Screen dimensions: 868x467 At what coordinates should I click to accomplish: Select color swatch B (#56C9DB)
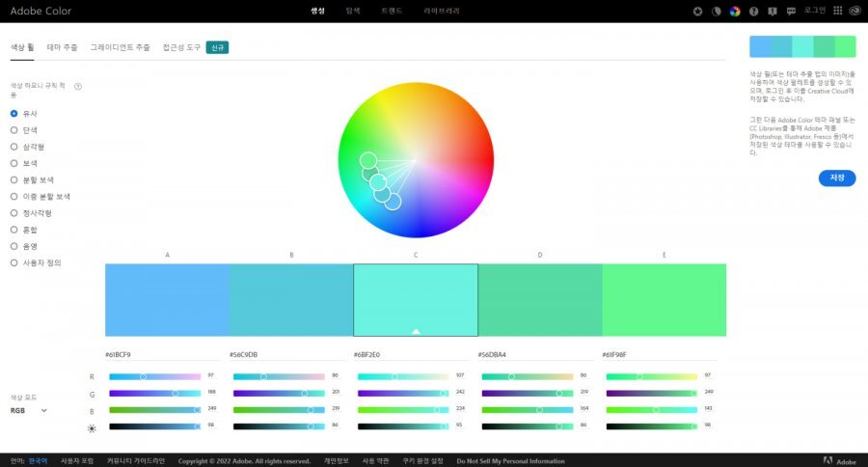point(291,300)
